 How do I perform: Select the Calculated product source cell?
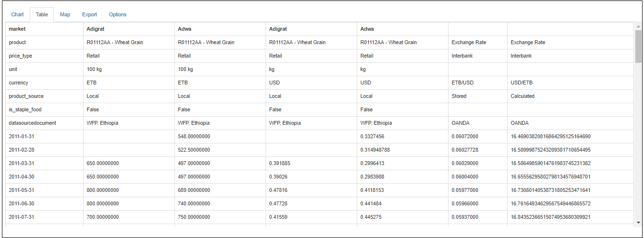(x=522, y=96)
